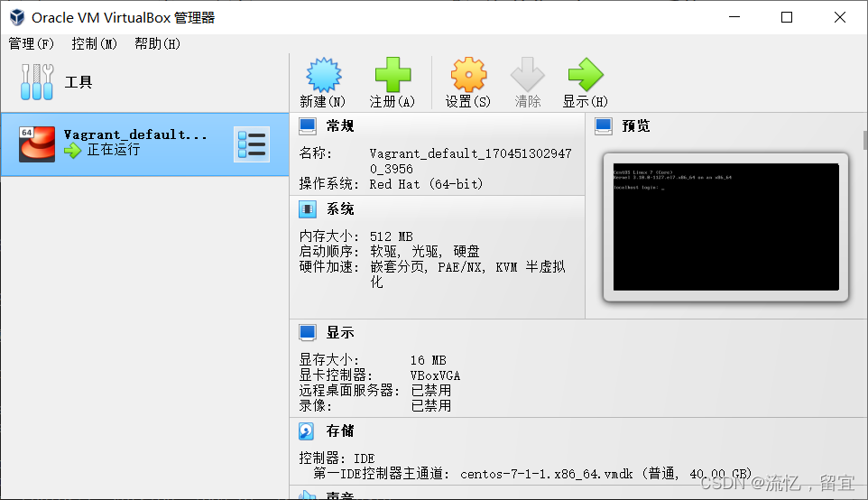Open the 显示 details section header link
Viewport: 868px width, 500px height.
coord(340,333)
